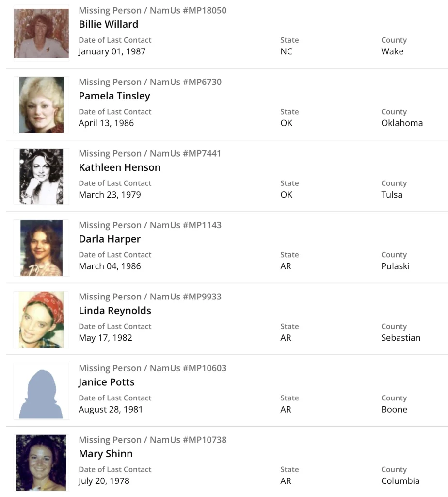Click the Mary Shinn name link
This screenshot has width=448, height=497.
[106, 454]
